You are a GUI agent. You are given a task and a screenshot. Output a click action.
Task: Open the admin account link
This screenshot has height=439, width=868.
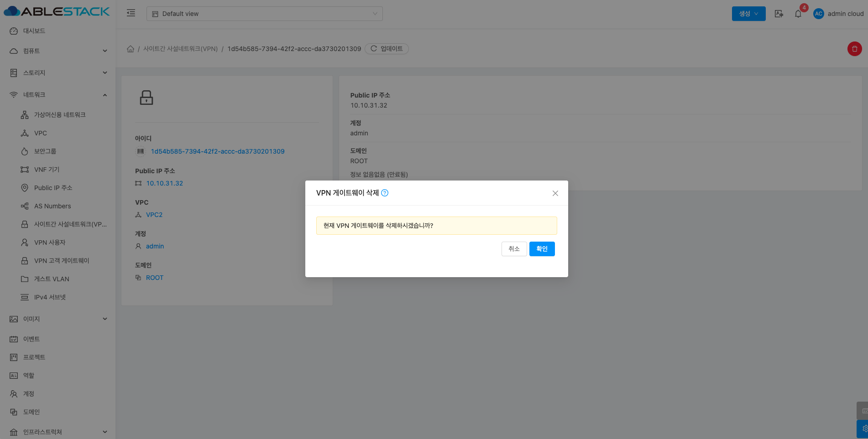coord(155,246)
